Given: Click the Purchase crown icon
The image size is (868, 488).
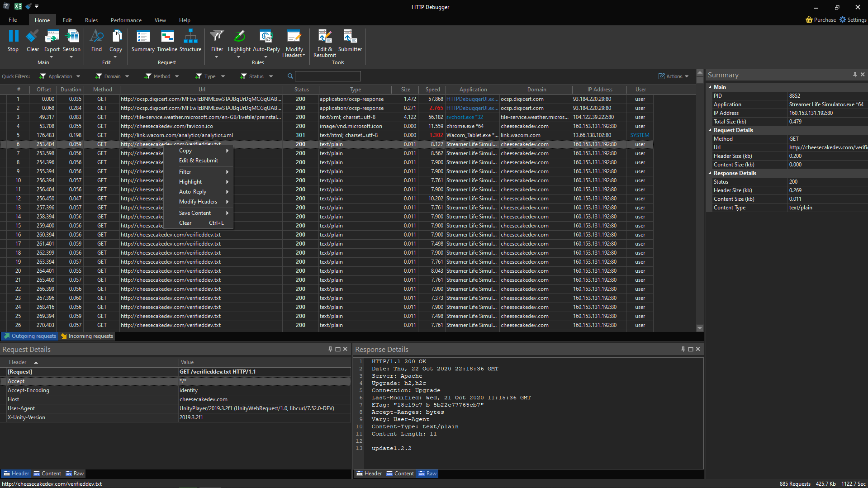Looking at the screenshot, I should click(809, 20).
